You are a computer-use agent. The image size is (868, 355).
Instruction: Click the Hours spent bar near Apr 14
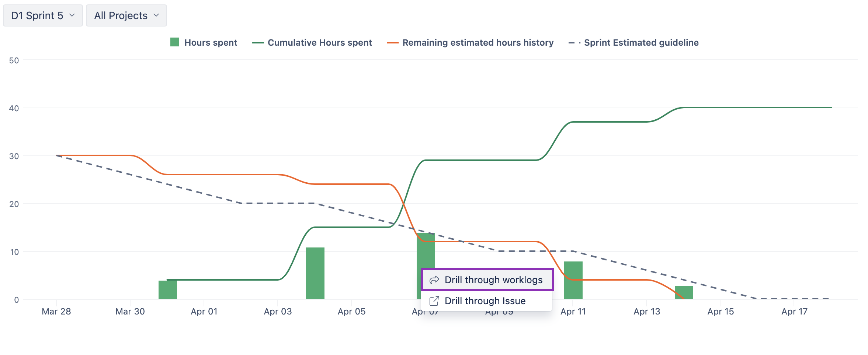[x=684, y=292]
